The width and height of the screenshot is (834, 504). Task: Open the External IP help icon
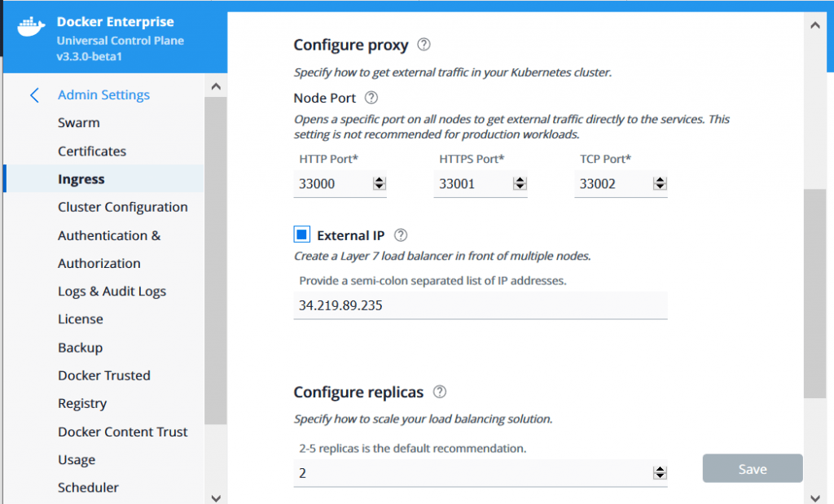[x=401, y=235]
